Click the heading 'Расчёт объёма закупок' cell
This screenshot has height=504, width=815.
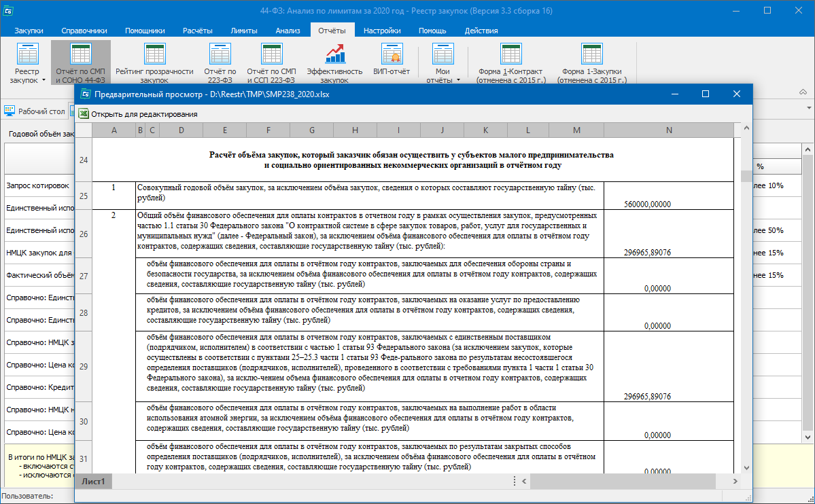point(413,160)
